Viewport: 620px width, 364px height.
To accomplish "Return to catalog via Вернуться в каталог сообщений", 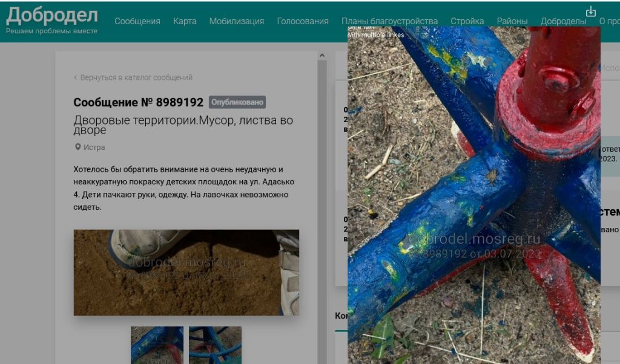I will (x=136, y=77).
